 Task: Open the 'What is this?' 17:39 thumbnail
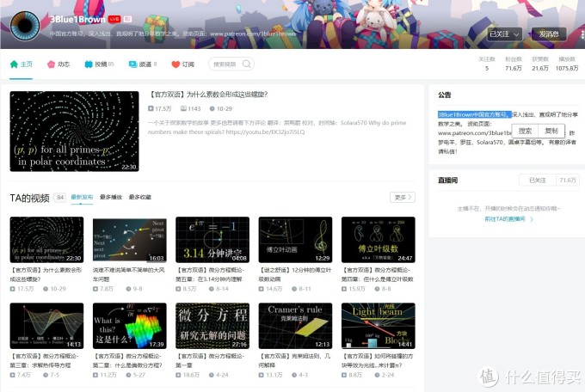(129, 326)
